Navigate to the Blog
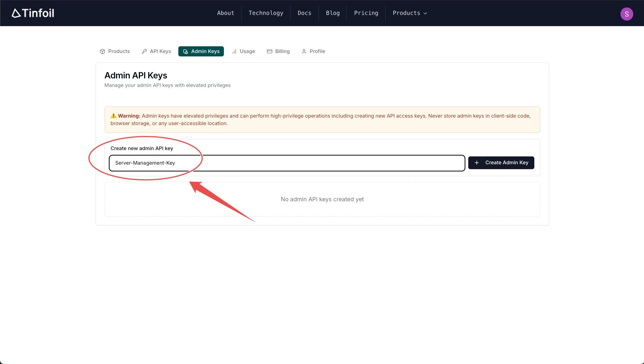644x364 pixels. coord(333,13)
